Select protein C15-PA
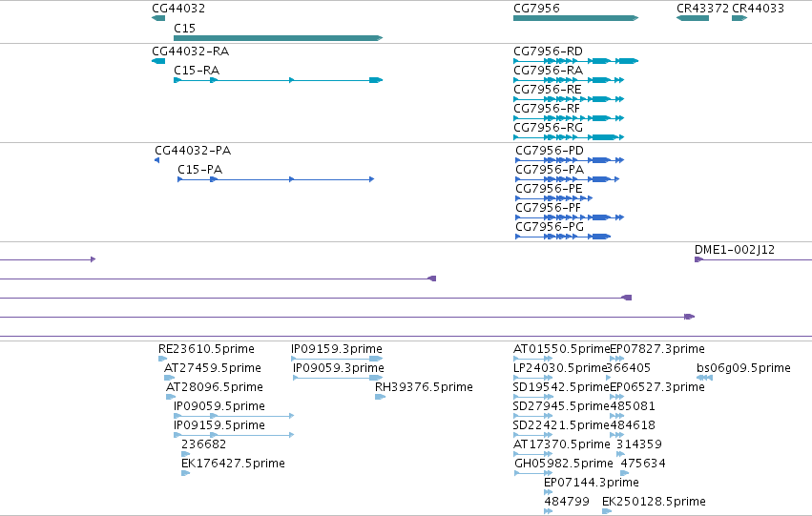812x516 pixels. pos(276,179)
